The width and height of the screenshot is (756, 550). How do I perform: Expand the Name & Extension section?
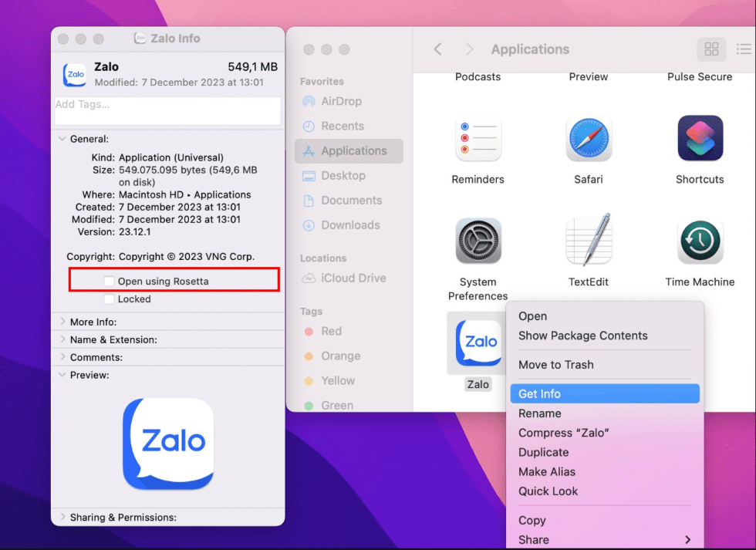point(62,339)
